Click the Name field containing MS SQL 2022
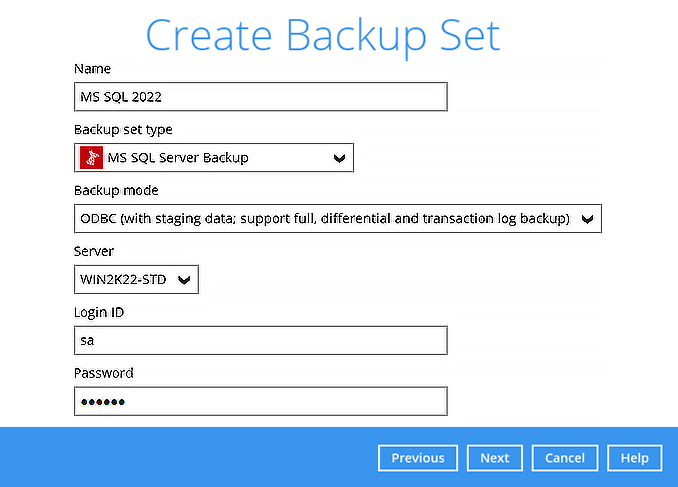 [260, 97]
